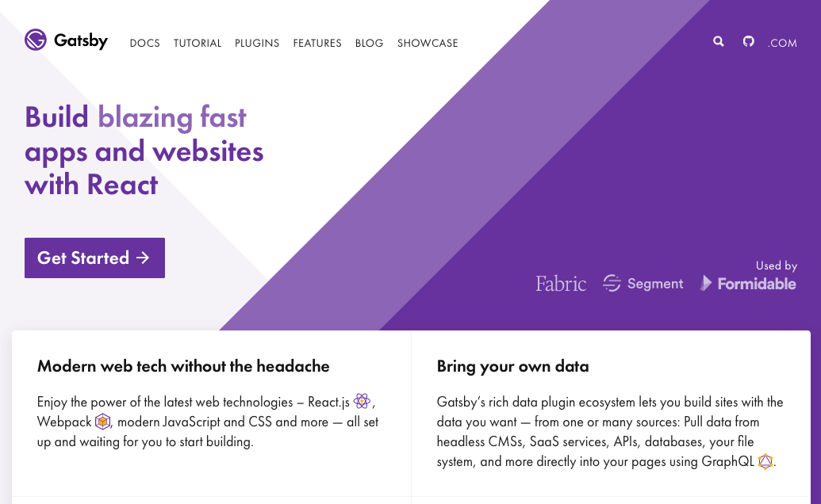
Task: Go to the Tutorial page
Action: pyautogui.click(x=198, y=44)
